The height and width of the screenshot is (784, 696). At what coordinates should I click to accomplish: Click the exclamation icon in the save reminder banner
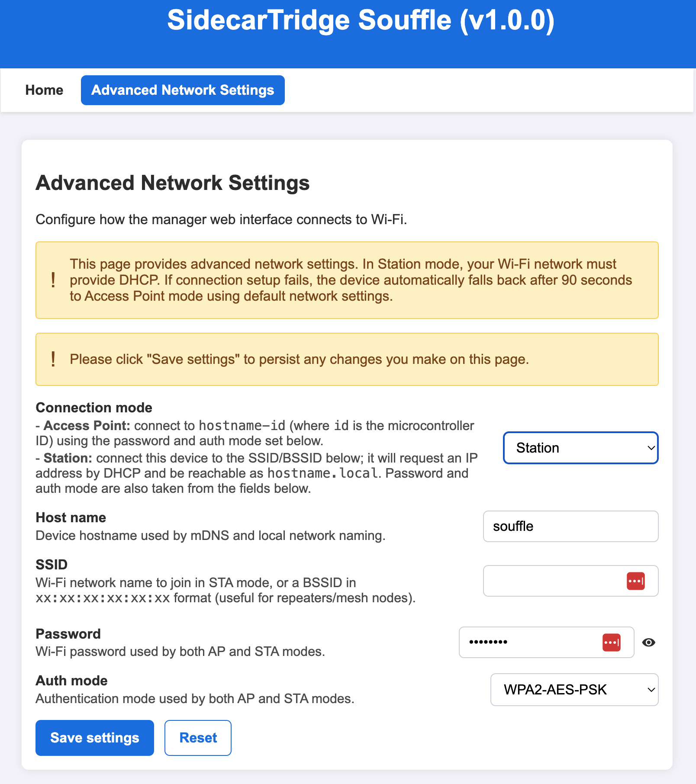click(x=53, y=359)
